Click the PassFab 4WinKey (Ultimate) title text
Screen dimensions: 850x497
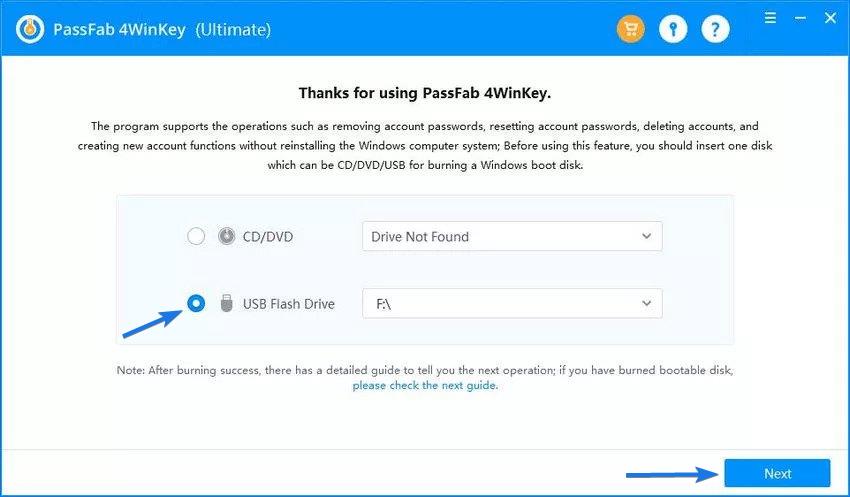pos(162,29)
